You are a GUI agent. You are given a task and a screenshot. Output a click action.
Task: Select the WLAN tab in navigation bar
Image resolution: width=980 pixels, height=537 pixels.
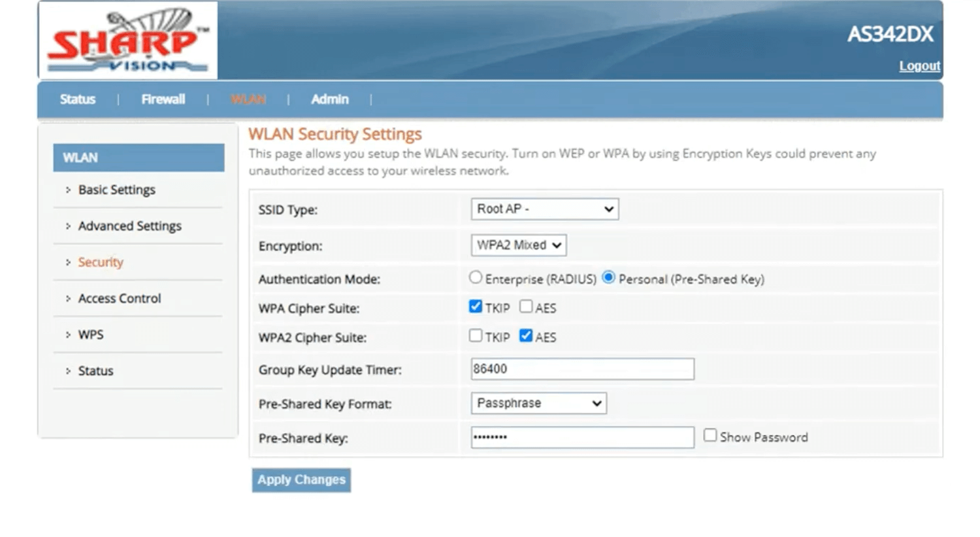point(248,99)
